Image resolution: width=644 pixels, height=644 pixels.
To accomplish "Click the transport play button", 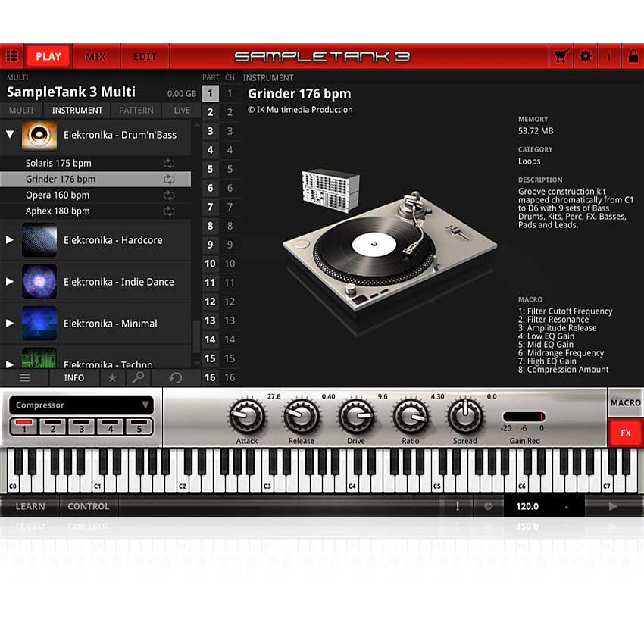I will point(613,506).
